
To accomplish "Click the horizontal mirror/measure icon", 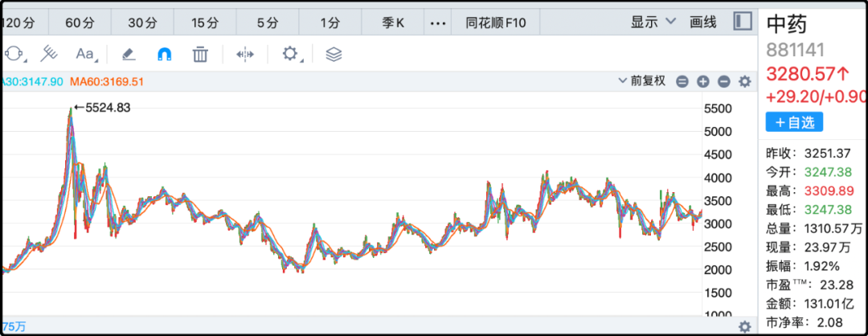I will click(244, 55).
